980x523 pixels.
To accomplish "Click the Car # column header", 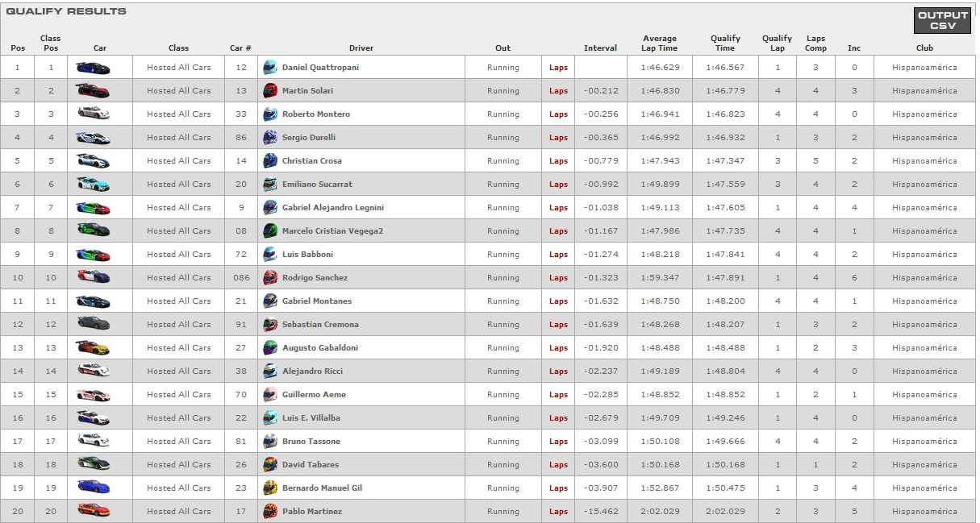I will click(240, 48).
